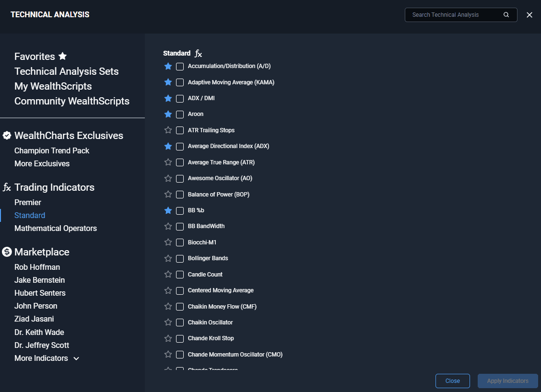This screenshot has height=392, width=541.
Task: Select Mathematical Operators category
Action: coord(56,228)
